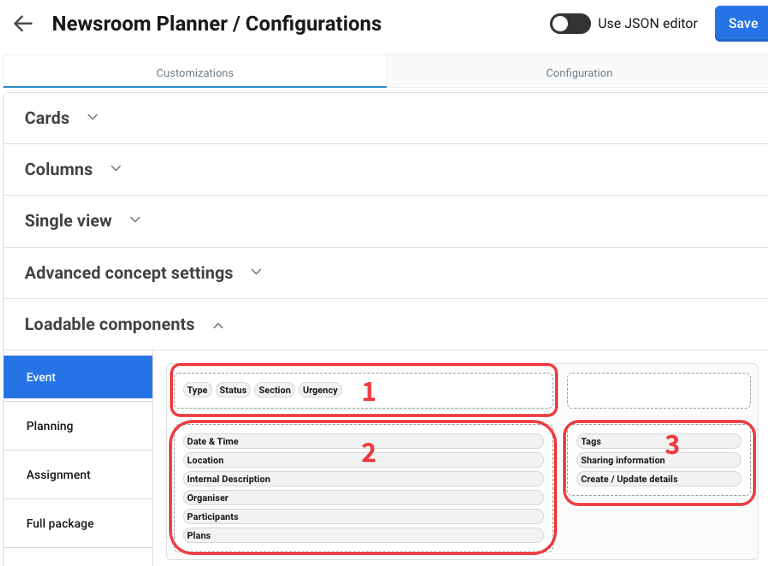Click the Type chip
Image resolution: width=768 pixels, height=566 pixels.
pyautogui.click(x=197, y=390)
